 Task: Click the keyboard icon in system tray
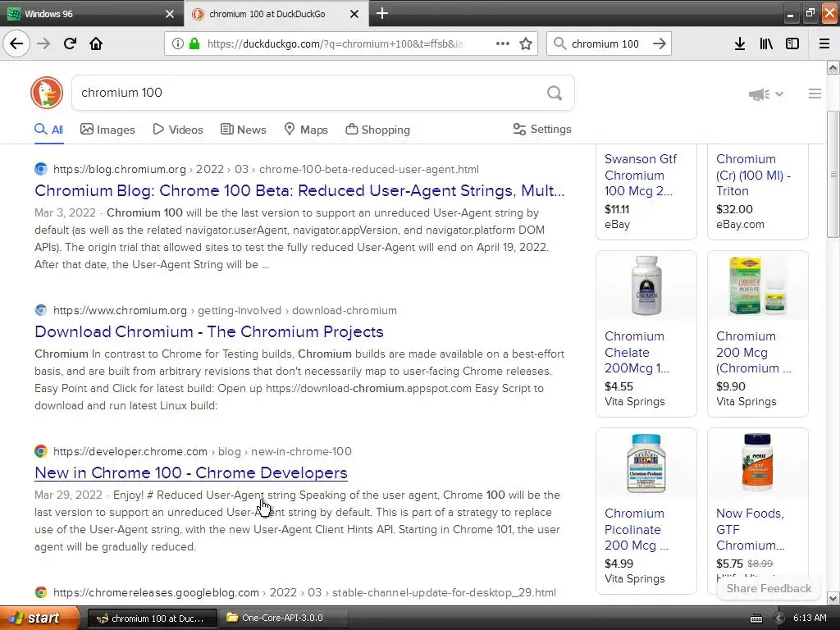pyautogui.click(x=756, y=619)
